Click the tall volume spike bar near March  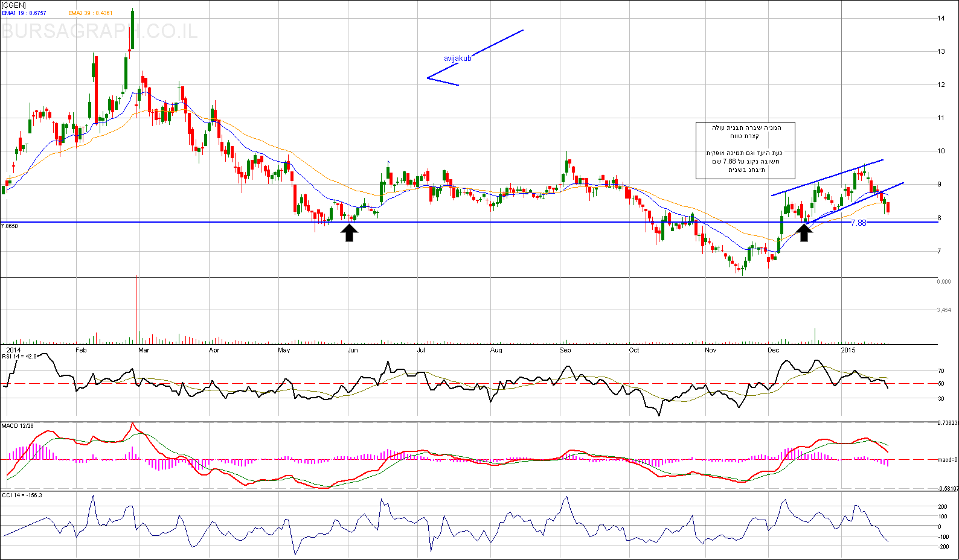136,308
